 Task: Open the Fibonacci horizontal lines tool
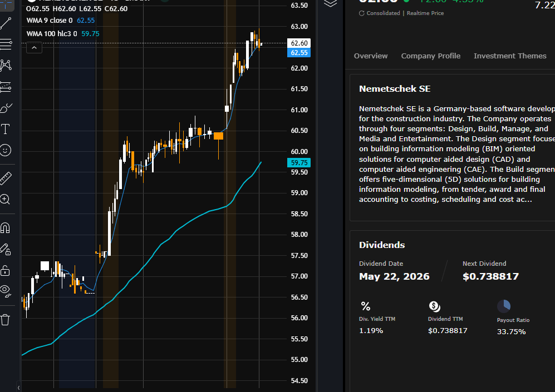point(6,44)
